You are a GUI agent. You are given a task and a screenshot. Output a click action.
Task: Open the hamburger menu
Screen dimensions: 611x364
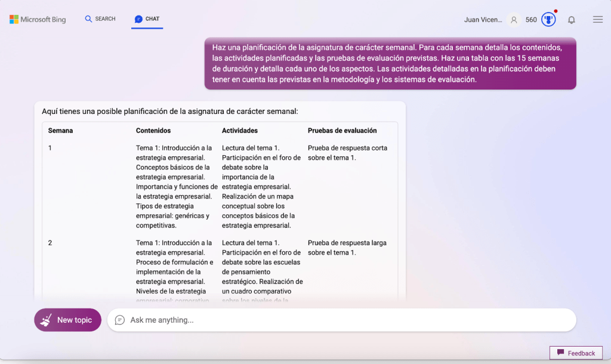pos(597,20)
